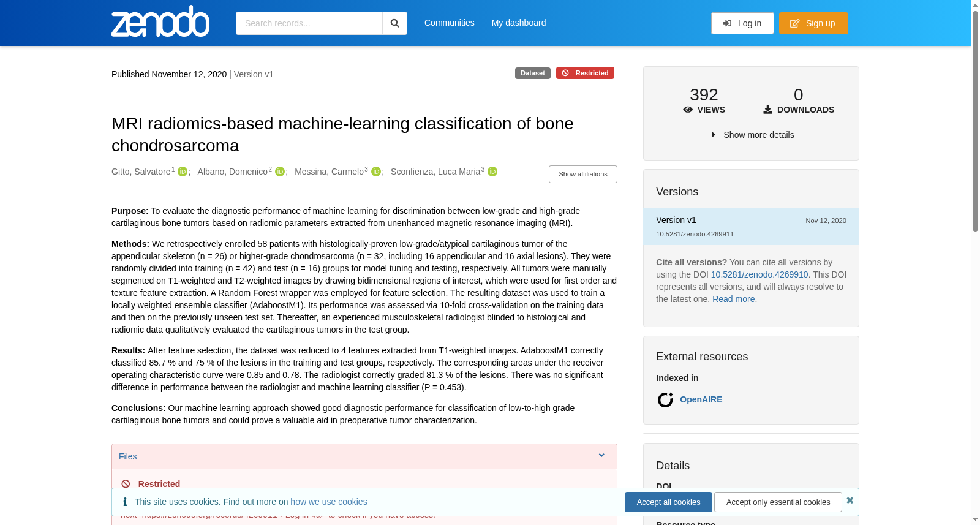Viewport: 980px width, 525px height.
Task: Dismiss the cookie banner with X
Action: point(850,500)
